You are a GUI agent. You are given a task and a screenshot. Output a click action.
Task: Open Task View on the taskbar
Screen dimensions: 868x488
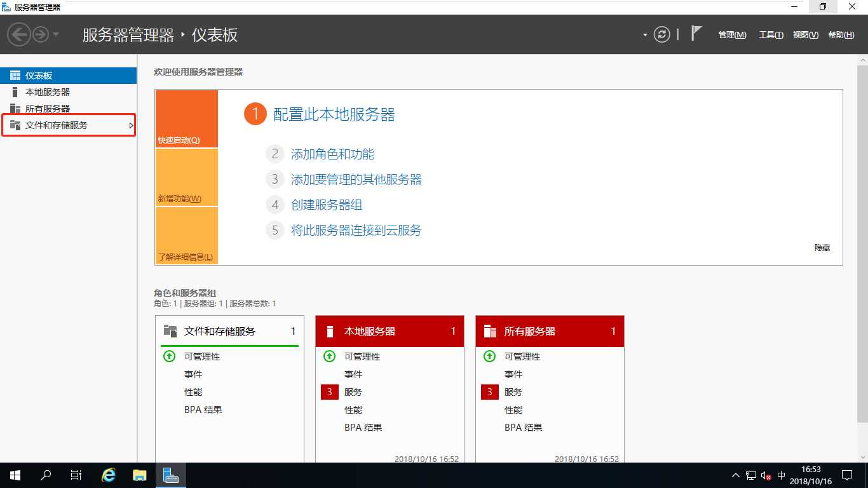click(x=76, y=475)
